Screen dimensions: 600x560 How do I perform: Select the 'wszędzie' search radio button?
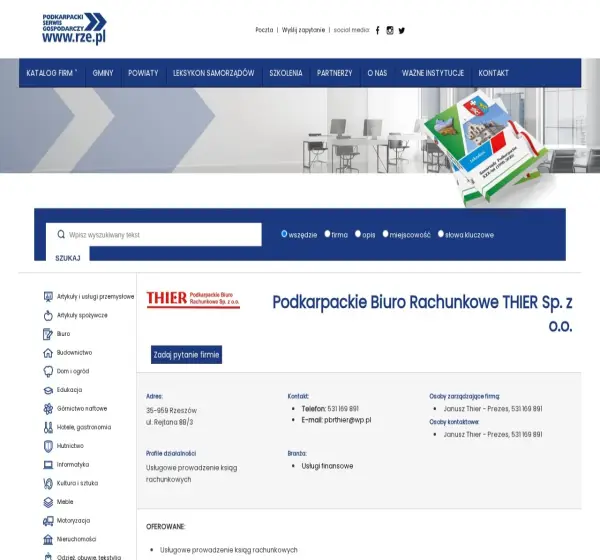pos(284,233)
